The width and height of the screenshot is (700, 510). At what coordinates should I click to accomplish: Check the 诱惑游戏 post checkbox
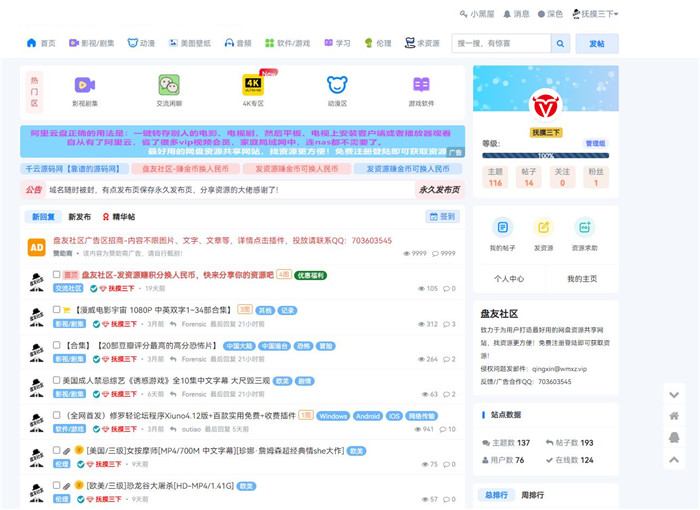click(x=57, y=380)
